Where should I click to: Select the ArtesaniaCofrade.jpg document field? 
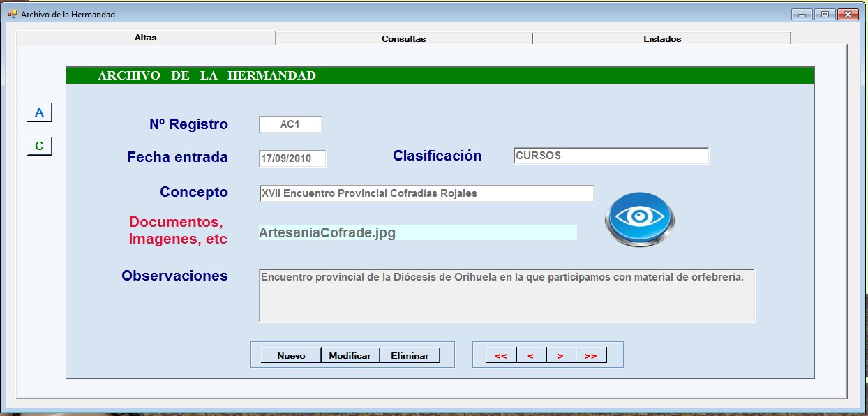(x=417, y=232)
